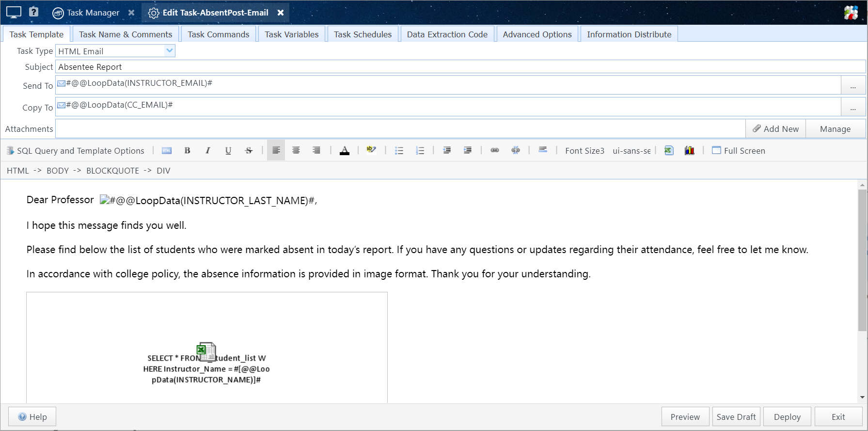The height and width of the screenshot is (431, 868).
Task: Align text right
Action: (316, 151)
